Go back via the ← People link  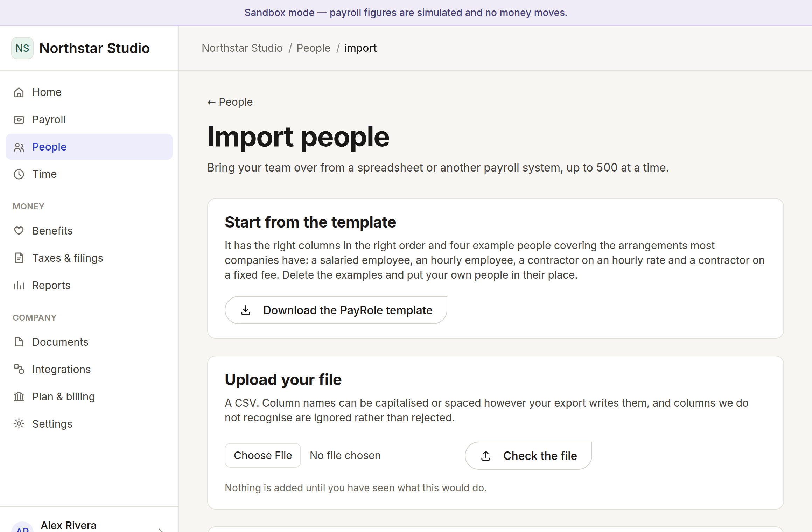(230, 102)
